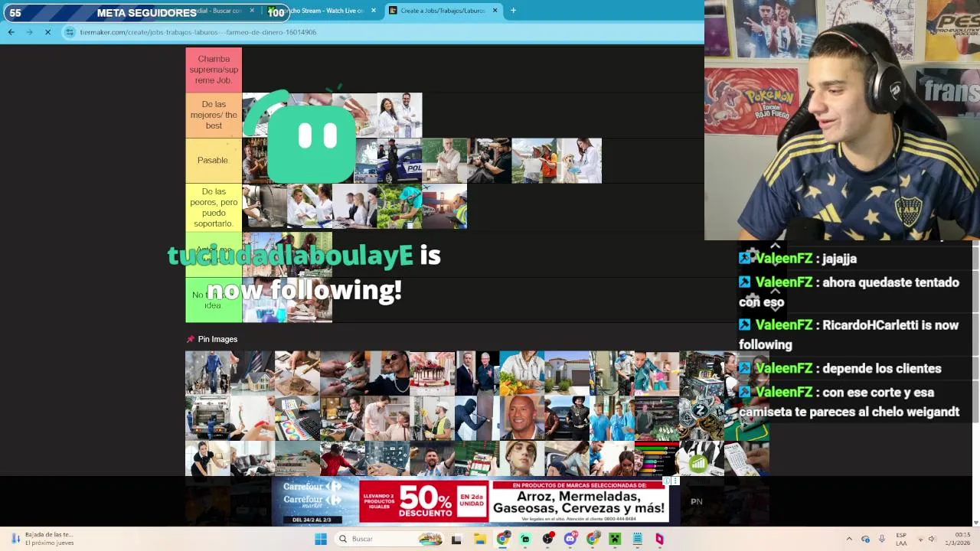980x551 pixels.
Task: Pick the bald man (The Rock) image
Action: (x=522, y=418)
